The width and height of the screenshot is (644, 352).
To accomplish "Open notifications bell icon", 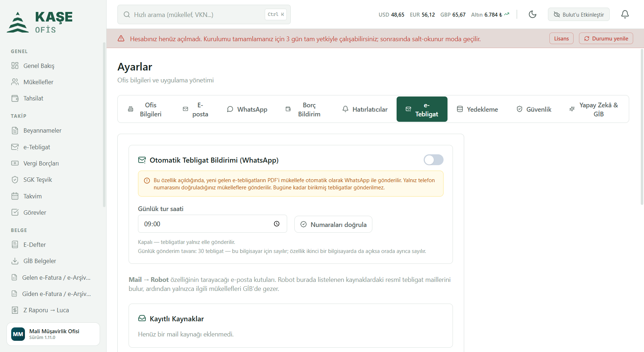I will pos(625,14).
